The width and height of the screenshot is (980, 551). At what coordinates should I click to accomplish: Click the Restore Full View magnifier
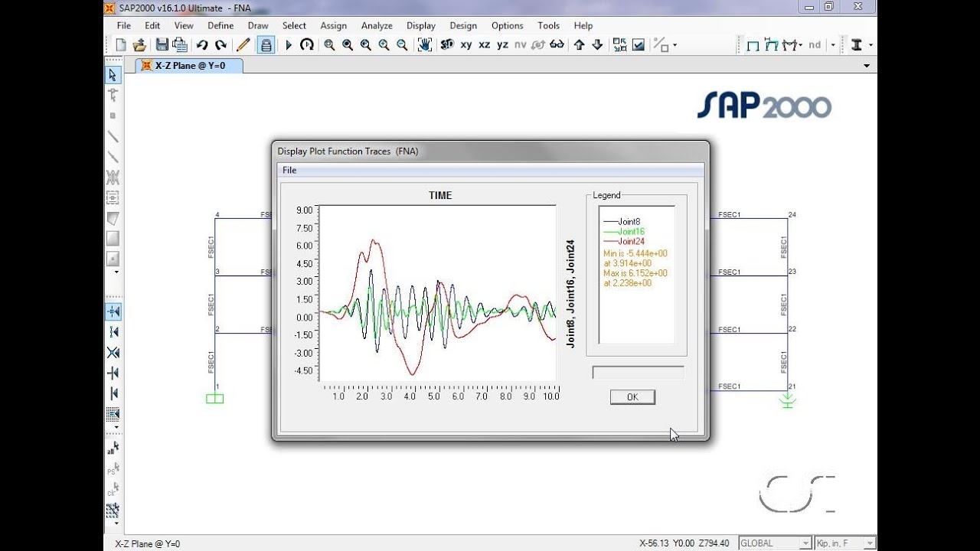[x=348, y=45]
